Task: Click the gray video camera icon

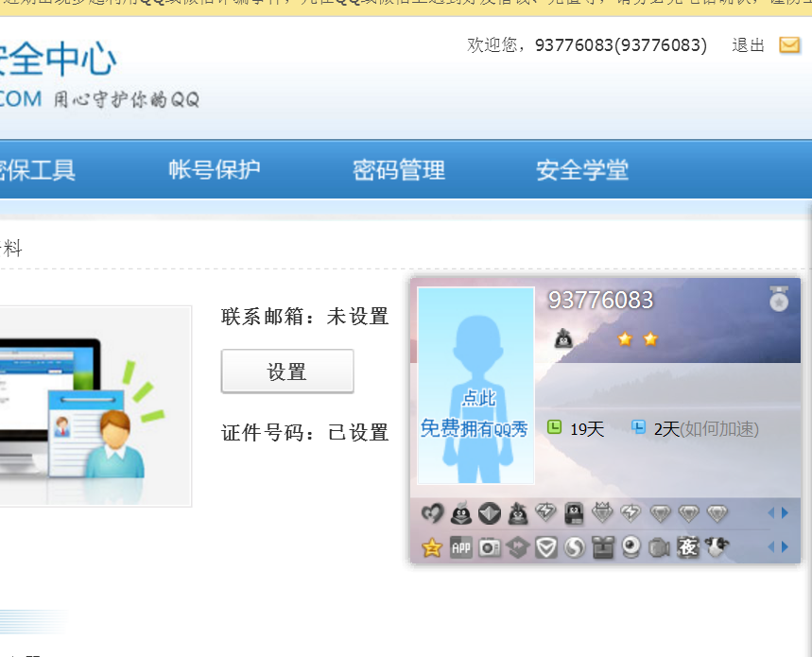Action: [659, 547]
